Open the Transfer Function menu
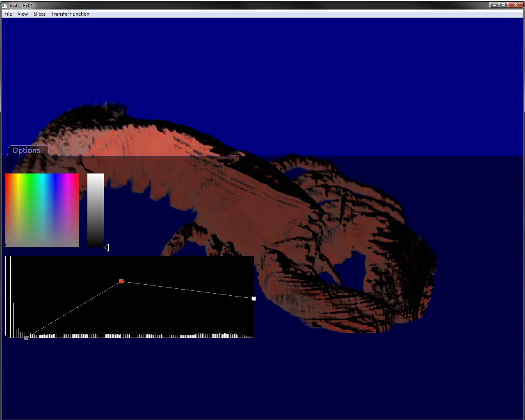This screenshot has height=420, width=525. [70, 14]
